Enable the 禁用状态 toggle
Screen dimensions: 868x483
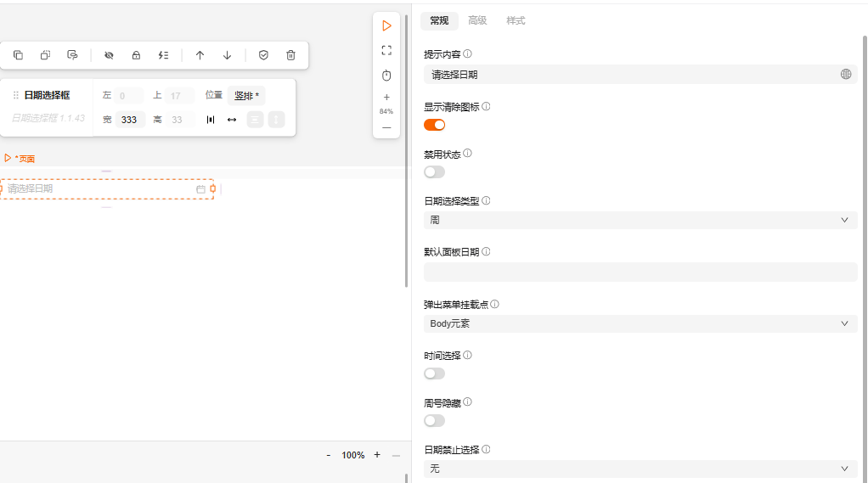434,172
